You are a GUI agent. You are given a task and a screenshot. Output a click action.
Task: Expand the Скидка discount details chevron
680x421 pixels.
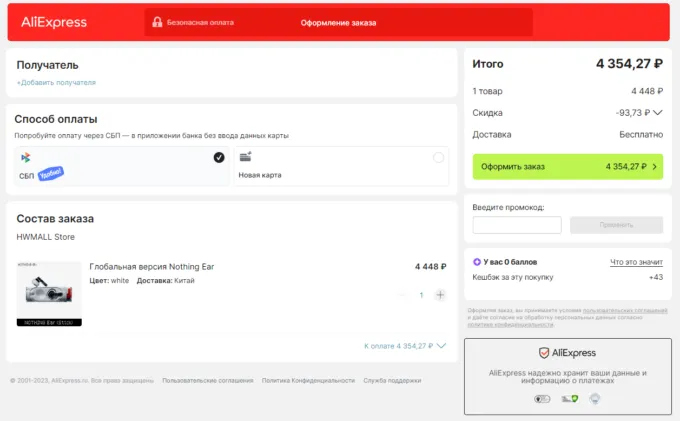pyautogui.click(x=657, y=113)
